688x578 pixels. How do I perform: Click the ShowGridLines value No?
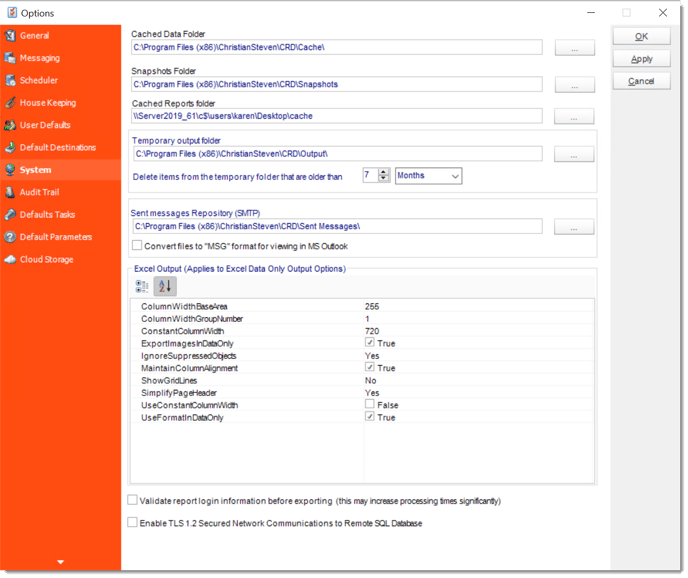pyautogui.click(x=370, y=381)
